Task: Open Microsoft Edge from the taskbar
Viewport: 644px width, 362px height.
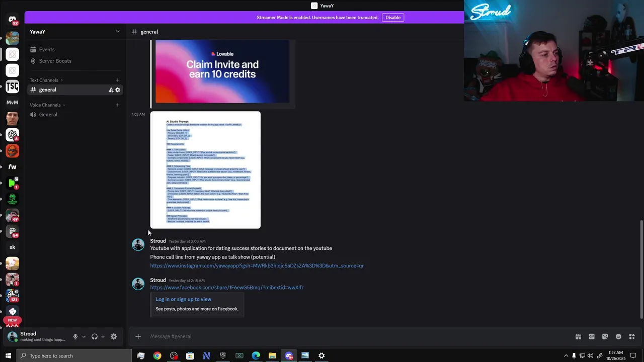Action: pyautogui.click(x=256, y=356)
